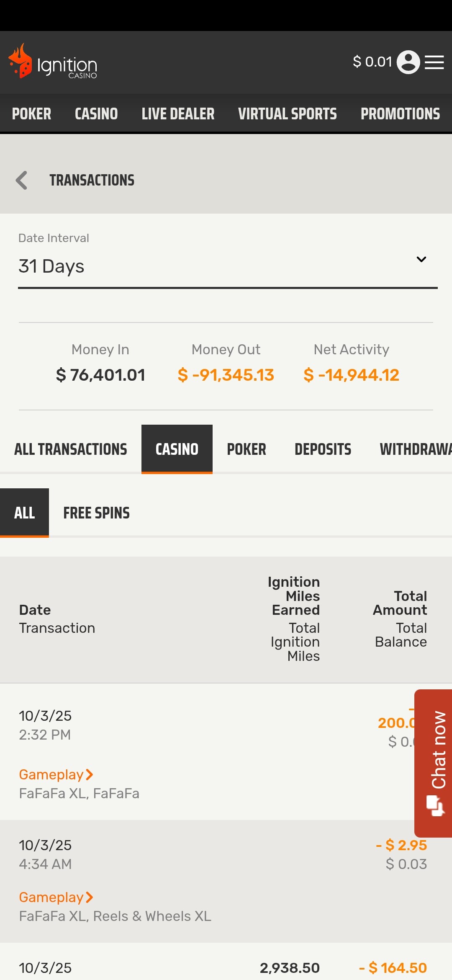Select the Free Spins sub-tab
452x980 pixels.
96,513
